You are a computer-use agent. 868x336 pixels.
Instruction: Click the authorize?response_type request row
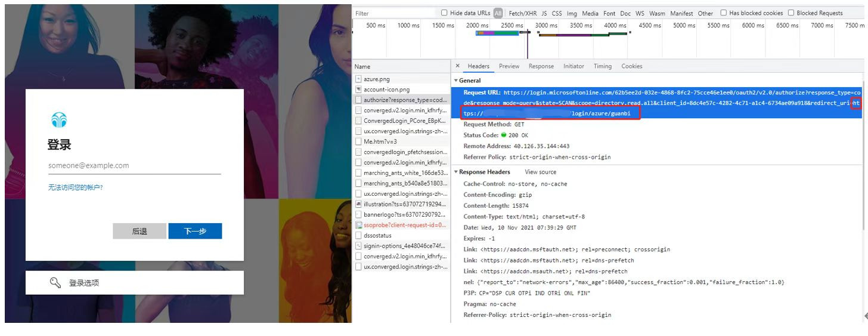(x=404, y=100)
